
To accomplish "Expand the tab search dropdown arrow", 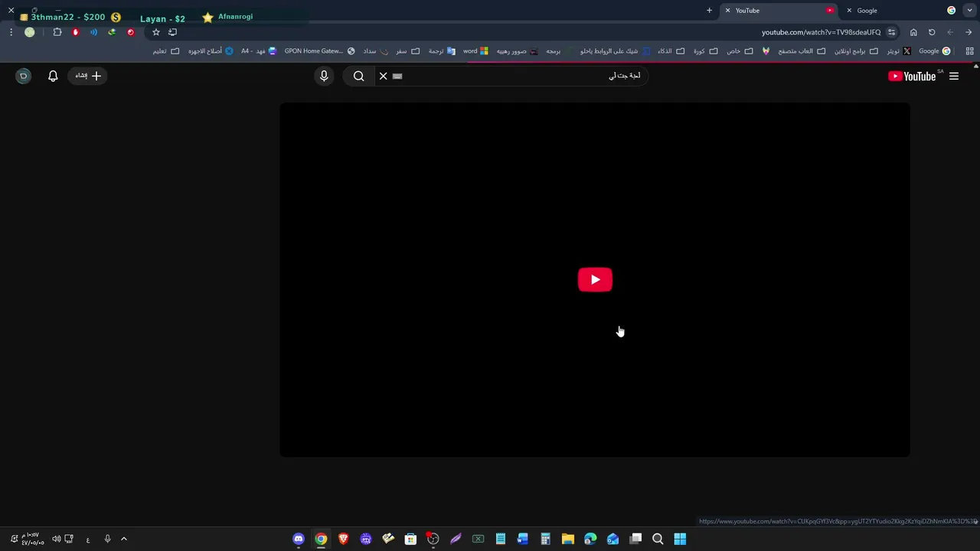I will click(969, 11).
